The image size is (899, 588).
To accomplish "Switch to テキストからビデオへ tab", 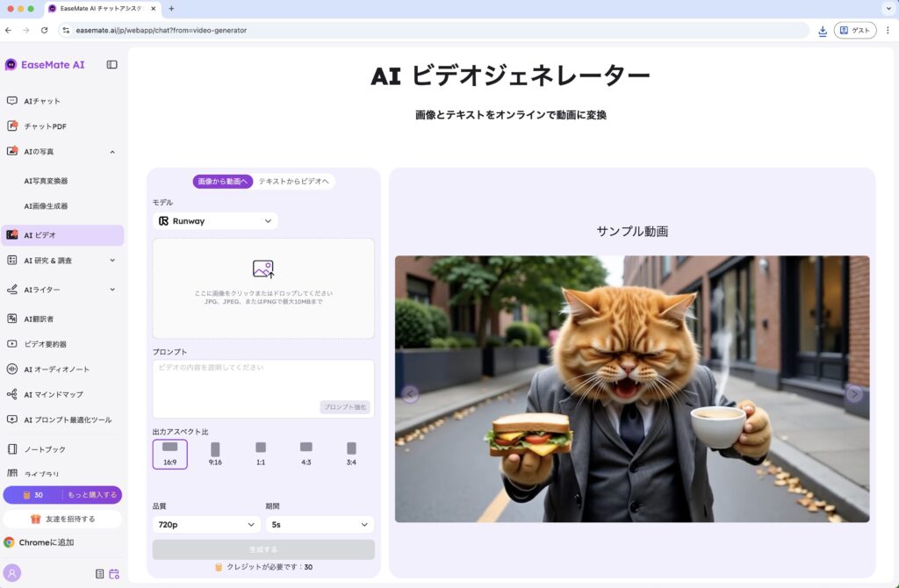I will 293,182.
